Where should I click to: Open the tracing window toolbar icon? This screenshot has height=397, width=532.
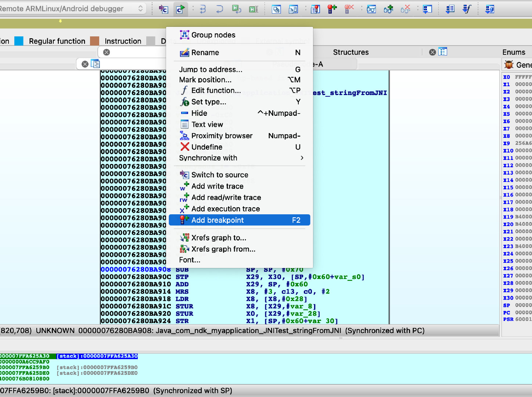point(427,9)
